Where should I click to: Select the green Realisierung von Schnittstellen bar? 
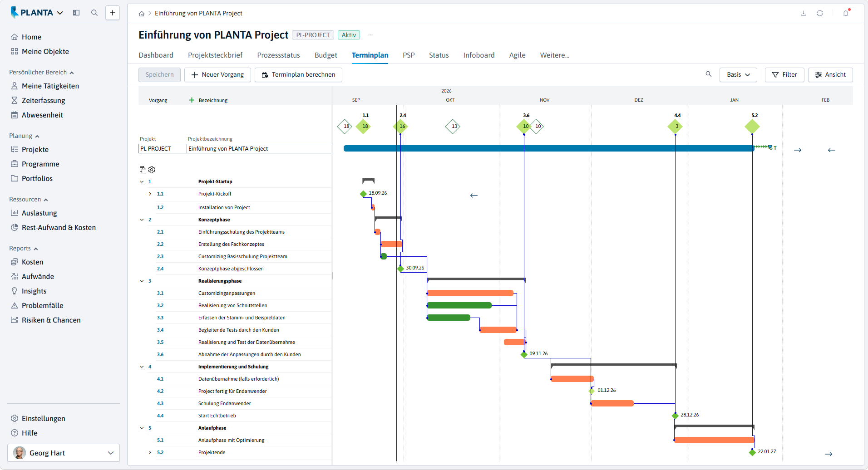[x=459, y=305]
